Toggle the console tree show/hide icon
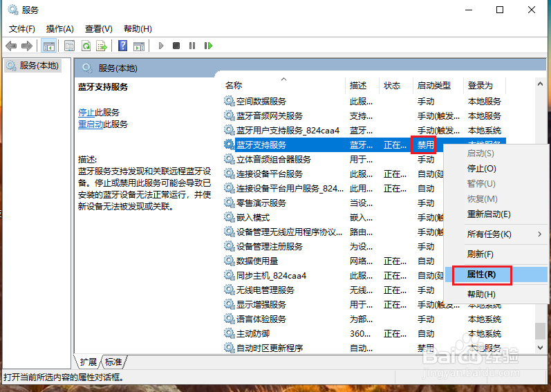Screen dimensions: 551x392 pos(48,46)
